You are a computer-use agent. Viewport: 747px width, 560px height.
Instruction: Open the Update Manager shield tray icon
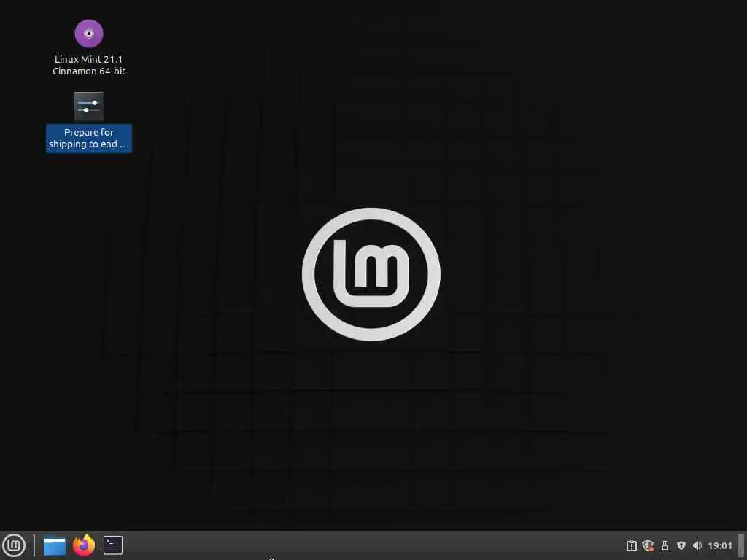coord(648,545)
